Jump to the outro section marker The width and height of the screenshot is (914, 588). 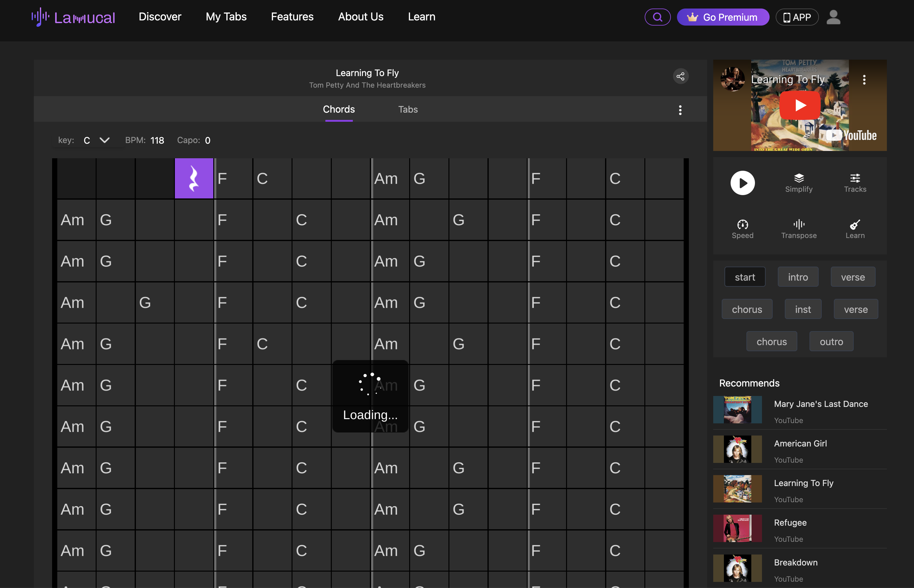(x=831, y=342)
